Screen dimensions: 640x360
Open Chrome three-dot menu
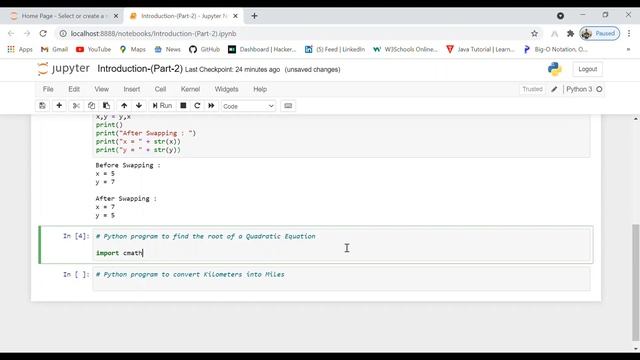(629, 33)
